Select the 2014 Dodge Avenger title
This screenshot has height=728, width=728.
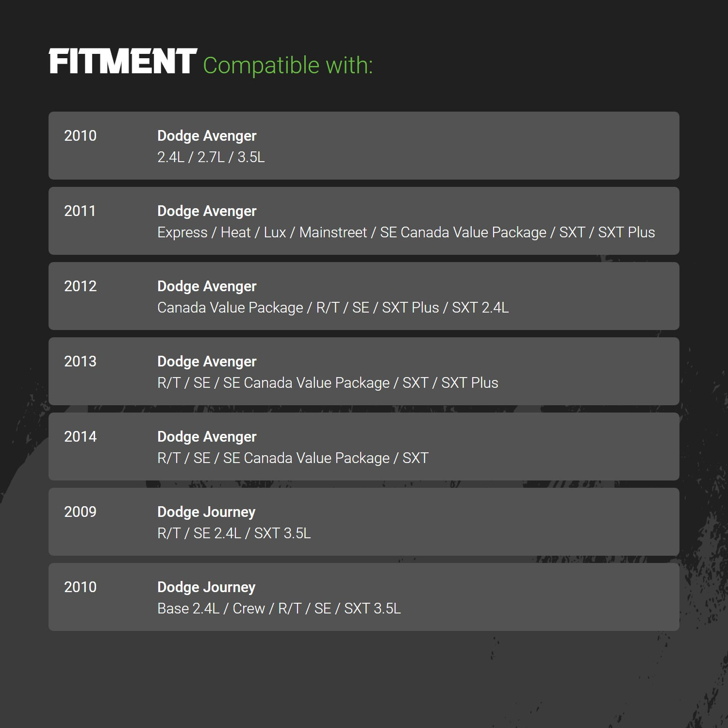click(207, 437)
